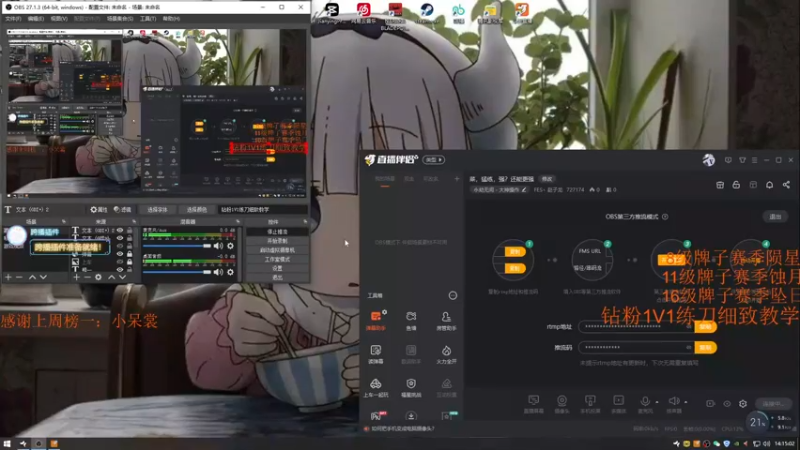Click the shop icon in 直播伴侣 header
800x450 pixels.
[720, 185]
